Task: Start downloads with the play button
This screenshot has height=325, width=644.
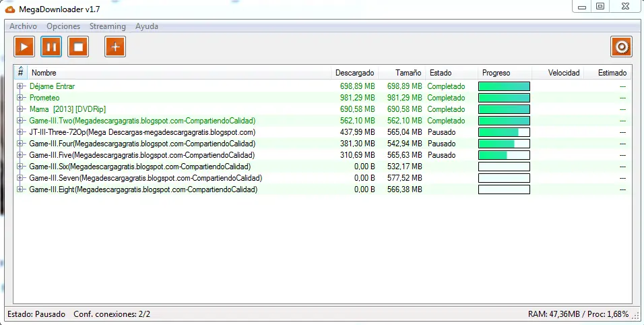Action: click(x=24, y=47)
